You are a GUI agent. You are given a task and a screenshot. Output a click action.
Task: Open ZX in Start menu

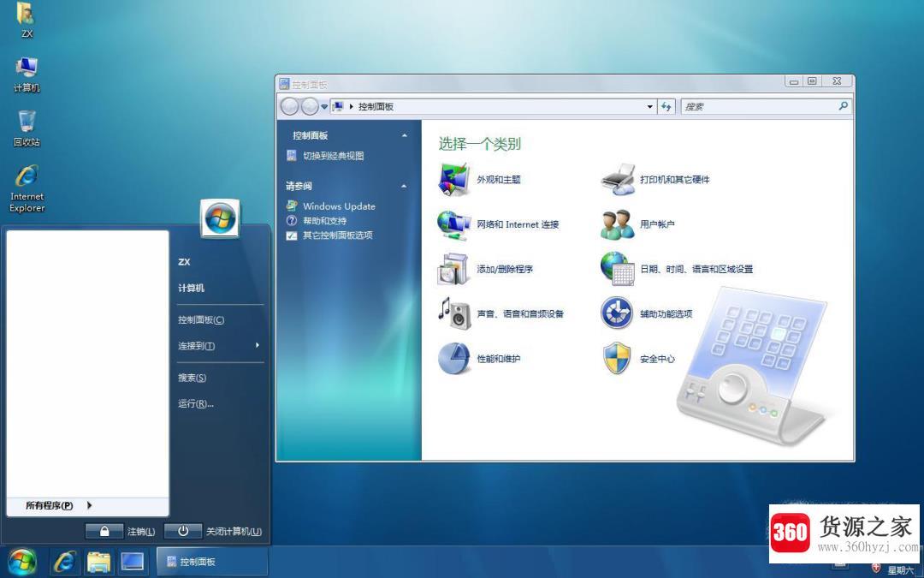pyautogui.click(x=185, y=262)
